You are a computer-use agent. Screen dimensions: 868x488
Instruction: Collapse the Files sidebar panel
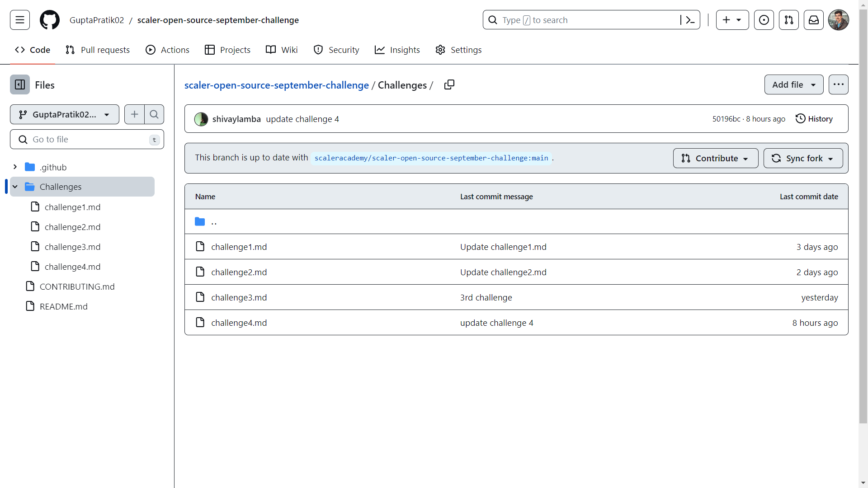[x=20, y=84]
